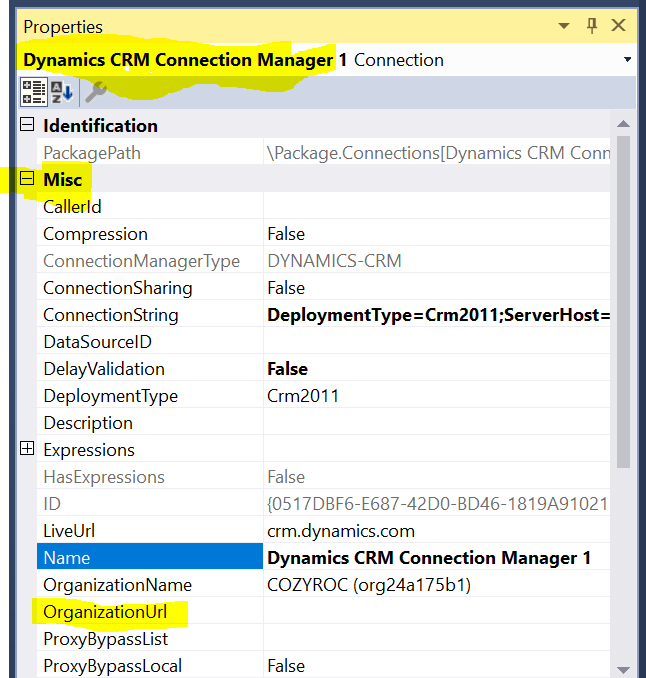Click the scrollbar up arrow
The height and width of the screenshot is (678, 646).
coord(623,124)
